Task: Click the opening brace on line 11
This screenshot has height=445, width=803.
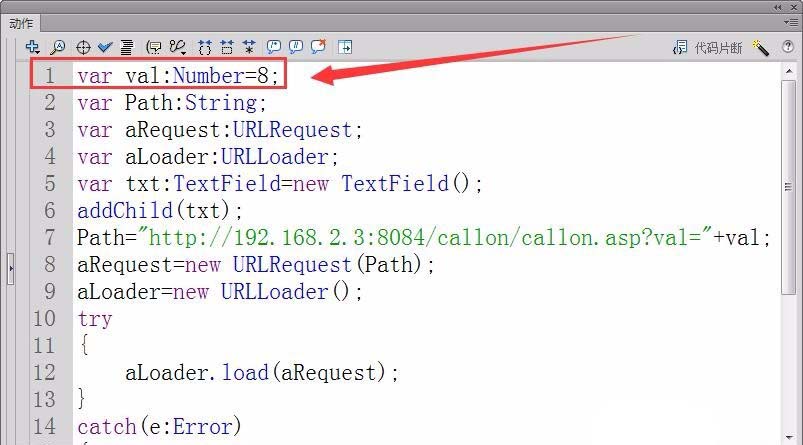Action: (x=84, y=345)
